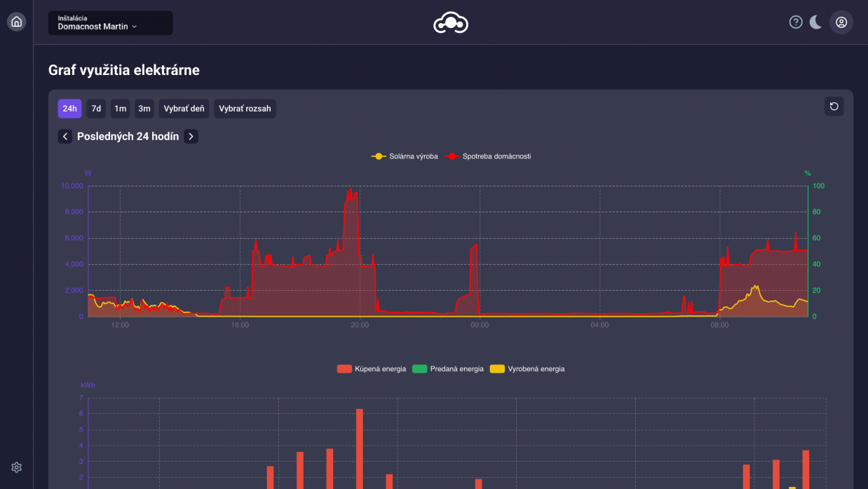Go to next 24 hours period
Image resolution: width=868 pixels, height=489 pixels.
point(191,137)
